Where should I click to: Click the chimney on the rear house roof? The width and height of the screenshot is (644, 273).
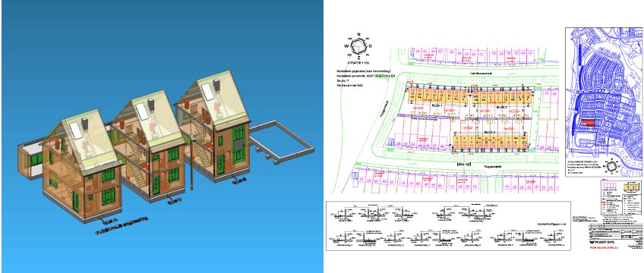click(216, 85)
